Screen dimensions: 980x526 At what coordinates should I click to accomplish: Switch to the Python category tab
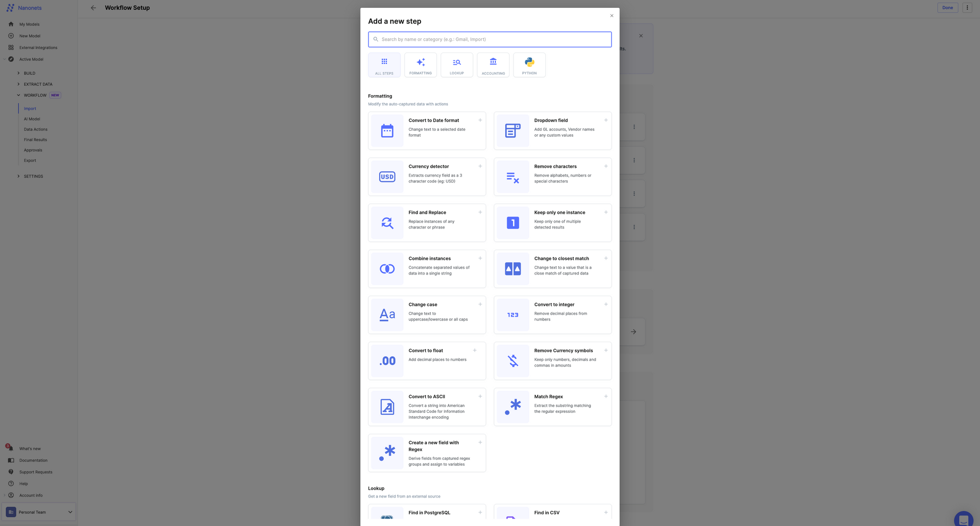tap(529, 65)
